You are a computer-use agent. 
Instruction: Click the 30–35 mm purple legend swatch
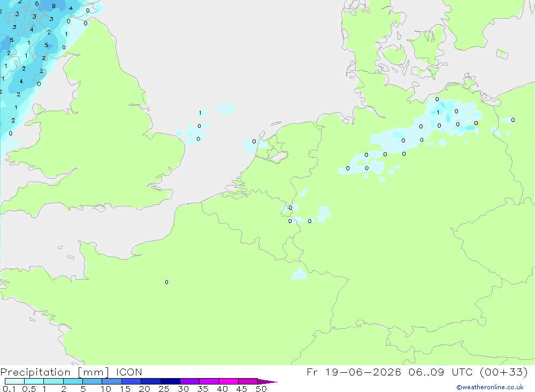189,381
